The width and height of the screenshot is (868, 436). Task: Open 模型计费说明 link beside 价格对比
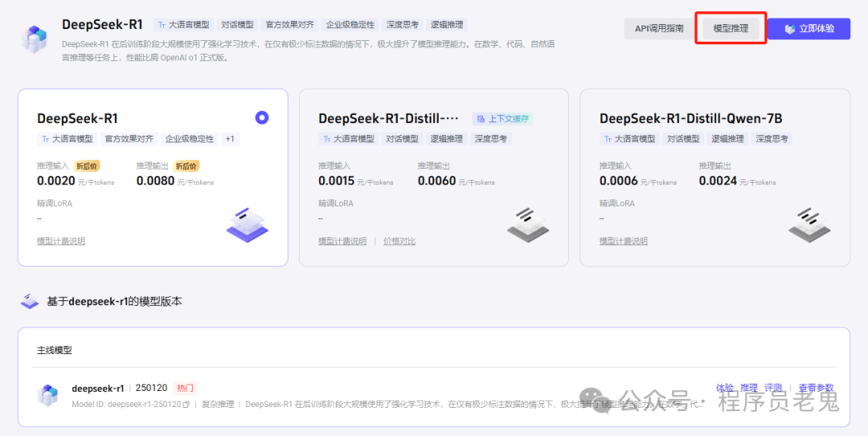(x=342, y=241)
